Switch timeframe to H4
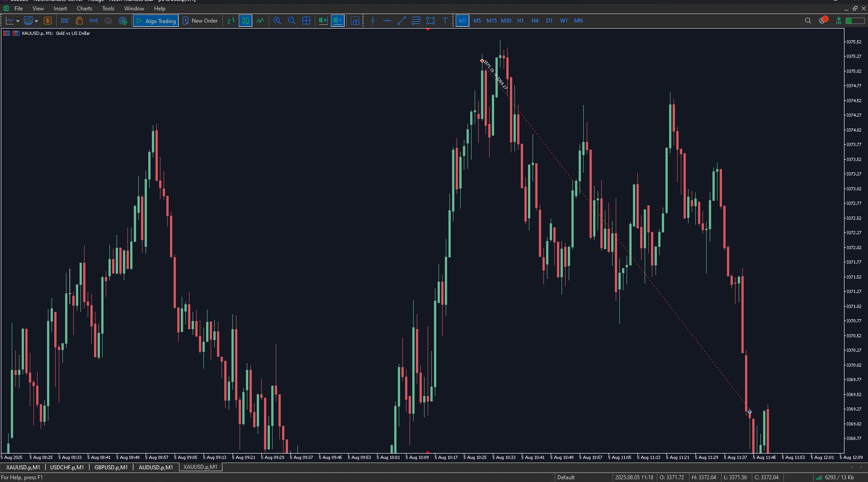Screen dimensions: 868x482 pyautogui.click(x=535, y=21)
